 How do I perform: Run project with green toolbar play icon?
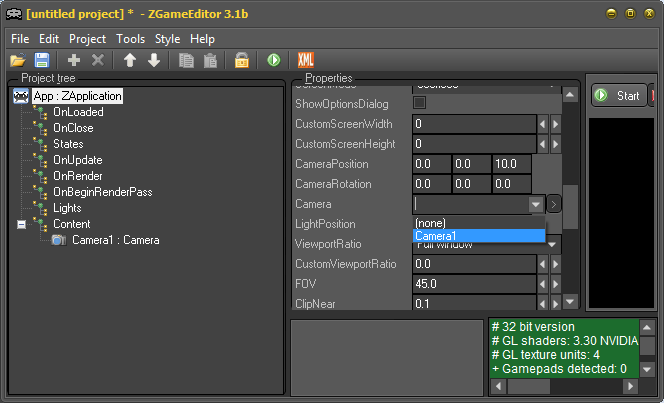pyautogui.click(x=274, y=60)
